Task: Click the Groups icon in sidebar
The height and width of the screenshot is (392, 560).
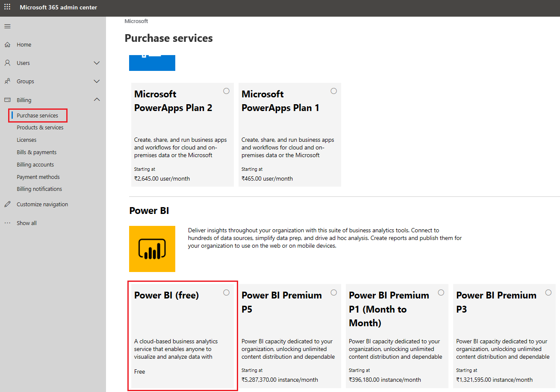Action: (7, 81)
